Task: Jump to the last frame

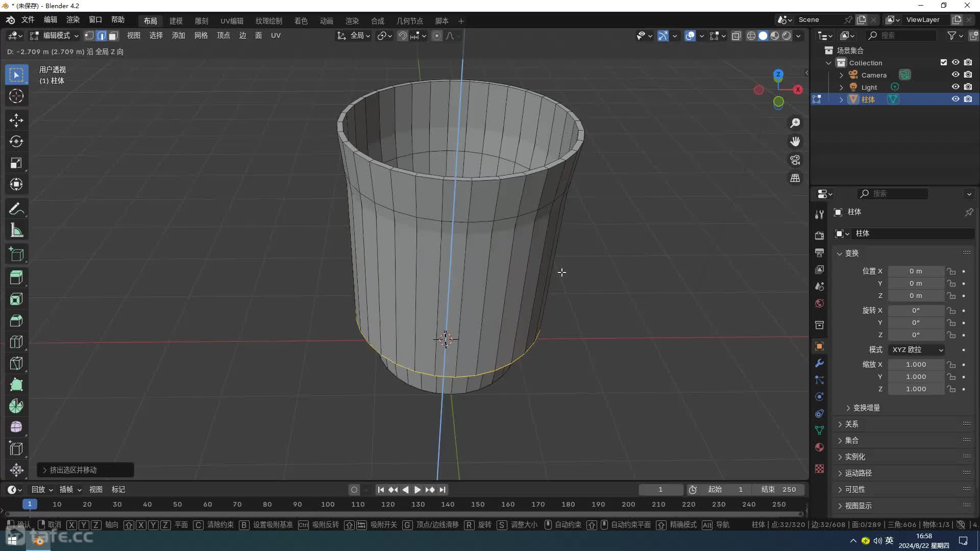Action: tap(442, 490)
